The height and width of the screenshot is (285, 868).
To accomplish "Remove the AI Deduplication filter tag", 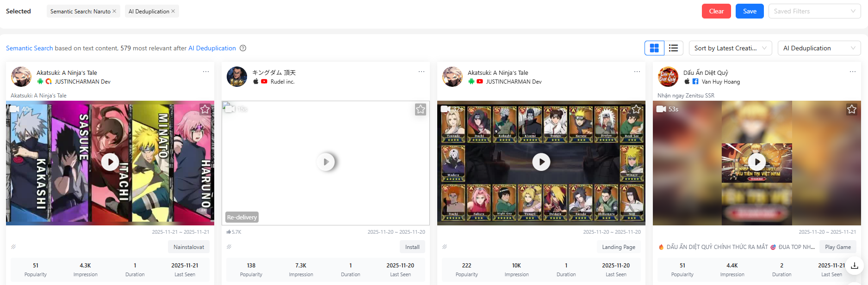I will pyautogui.click(x=173, y=11).
